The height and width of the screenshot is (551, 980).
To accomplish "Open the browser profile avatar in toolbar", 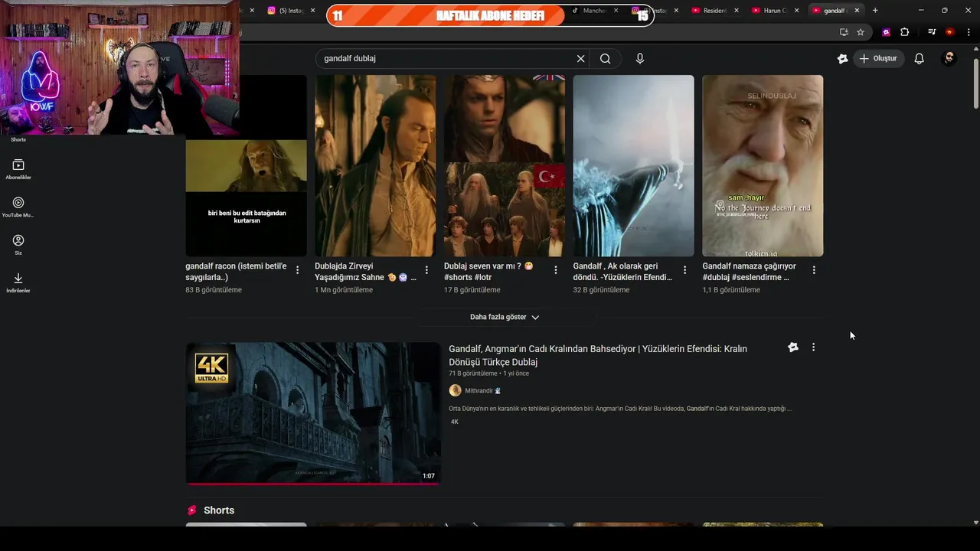I will pos(950,32).
